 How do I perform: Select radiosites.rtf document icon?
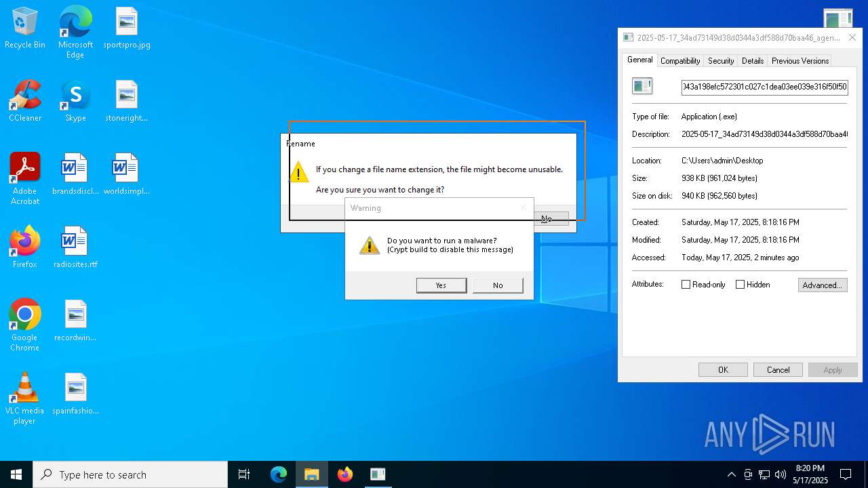(75, 248)
